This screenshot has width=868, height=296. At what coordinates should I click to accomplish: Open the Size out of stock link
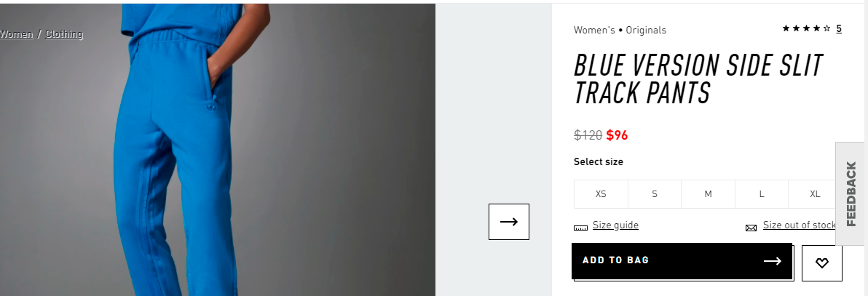pyautogui.click(x=800, y=225)
